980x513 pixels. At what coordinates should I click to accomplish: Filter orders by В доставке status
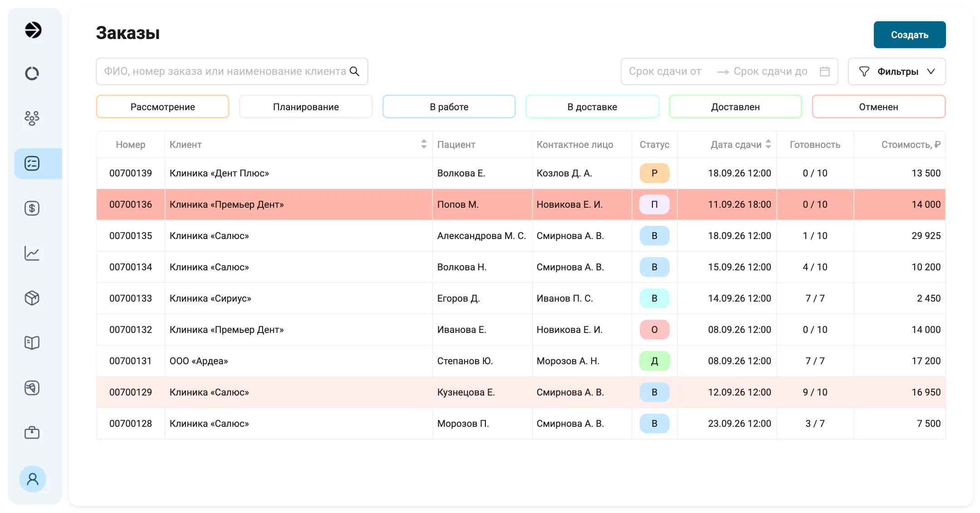coord(592,107)
